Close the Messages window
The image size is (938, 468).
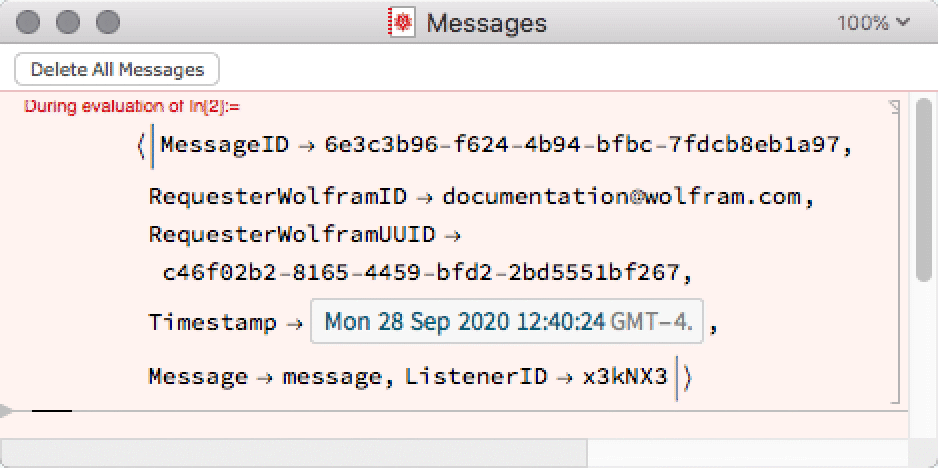[30, 22]
